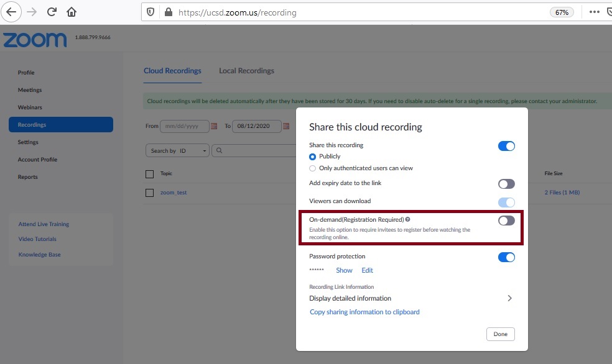Click the browser address bar URL
The image size is (612, 364).
pos(238,12)
